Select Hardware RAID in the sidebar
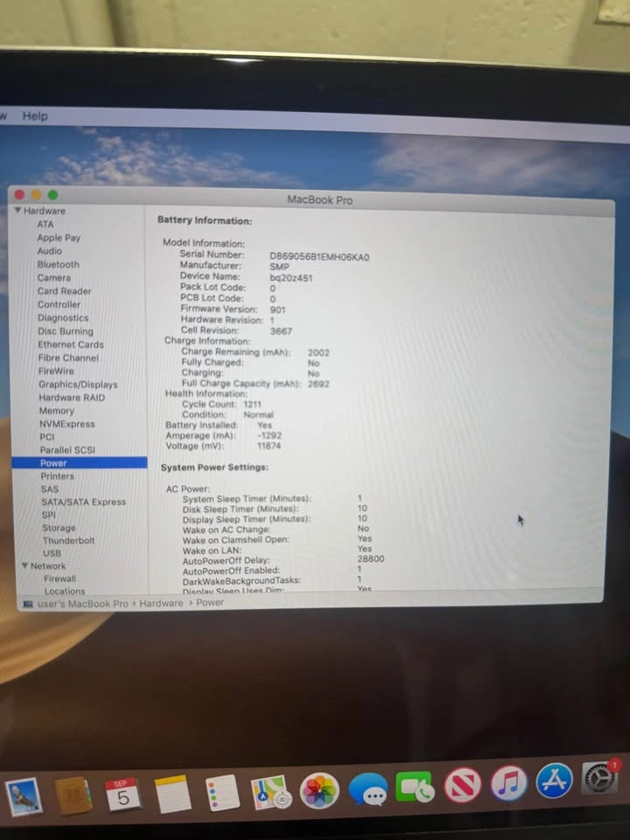The image size is (630, 840). click(72, 397)
